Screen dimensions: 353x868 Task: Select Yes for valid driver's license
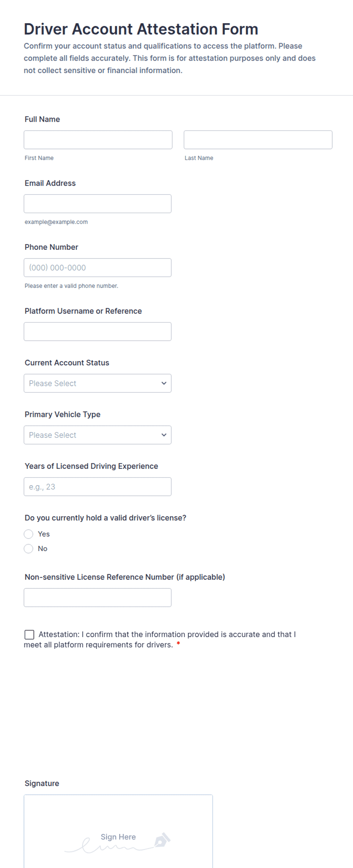(28, 534)
